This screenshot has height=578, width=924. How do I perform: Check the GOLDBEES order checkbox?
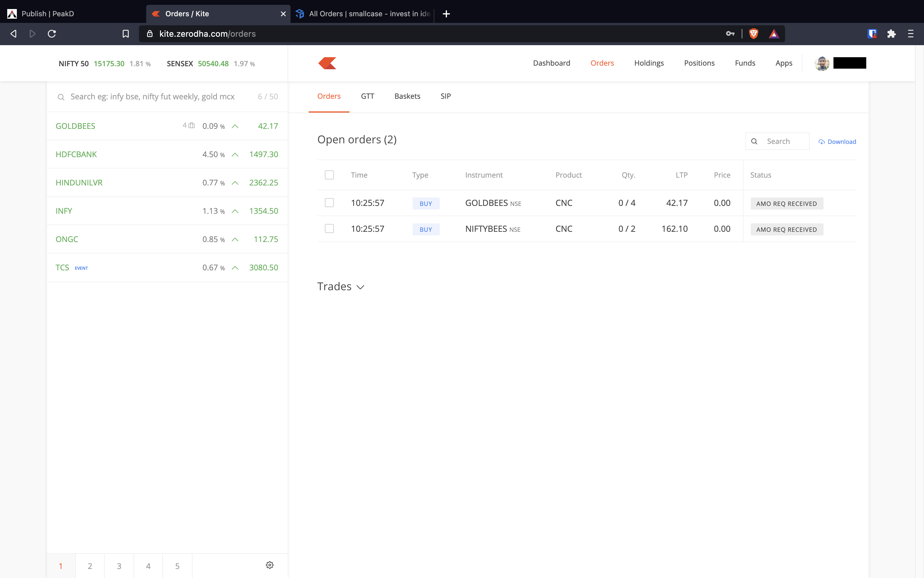coord(329,203)
